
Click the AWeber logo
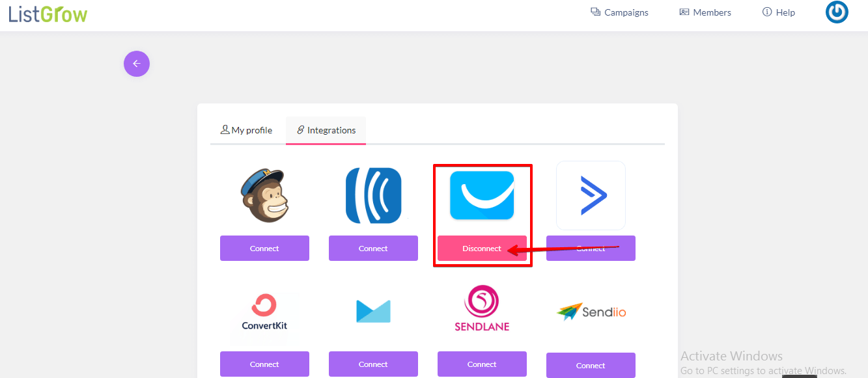coord(373,196)
